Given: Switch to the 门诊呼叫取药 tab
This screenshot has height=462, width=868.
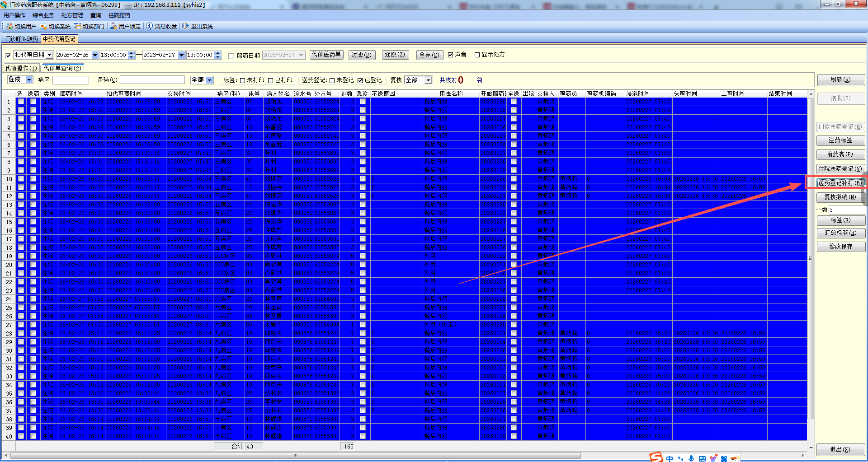Looking at the screenshot, I should point(22,39).
